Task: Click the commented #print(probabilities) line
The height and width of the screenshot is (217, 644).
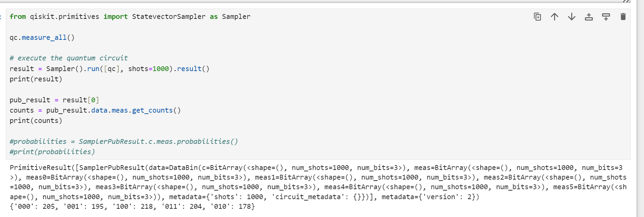Action: coord(52,152)
